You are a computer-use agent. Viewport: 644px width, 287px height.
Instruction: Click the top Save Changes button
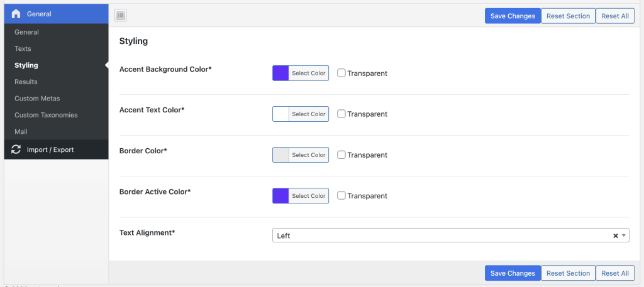coord(513,16)
